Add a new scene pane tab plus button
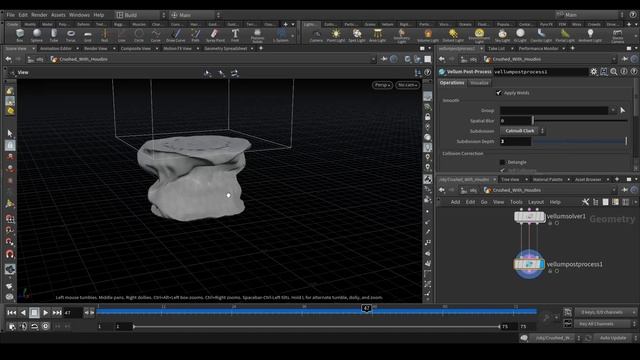 click(x=261, y=49)
